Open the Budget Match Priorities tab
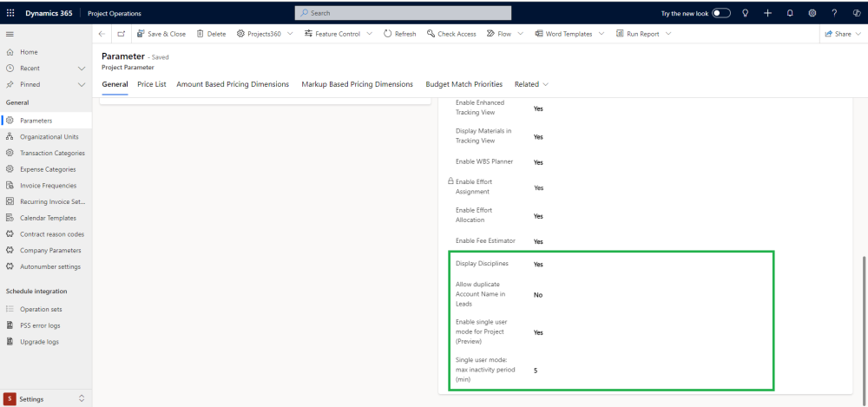The width and height of the screenshot is (868, 407). [x=464, y=84]
